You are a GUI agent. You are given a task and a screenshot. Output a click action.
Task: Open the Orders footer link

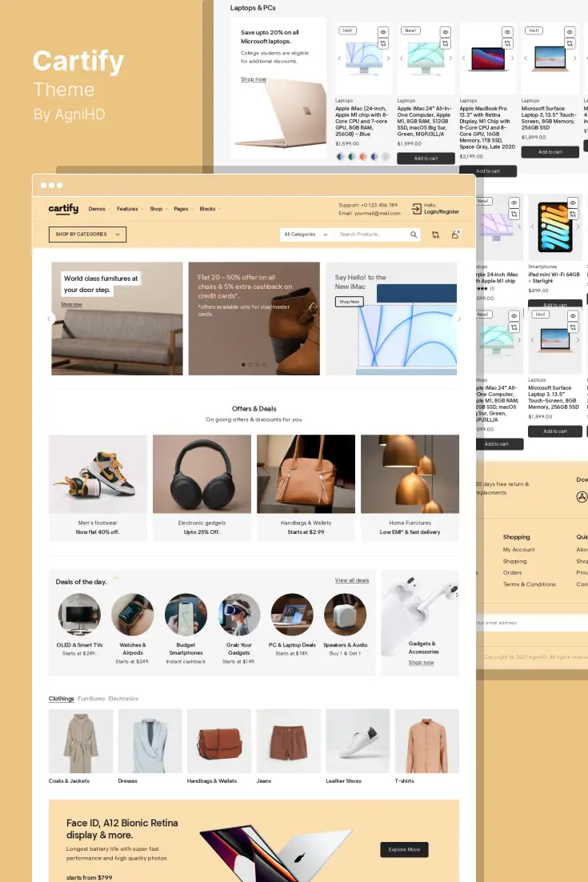click(x=512, y=572)
